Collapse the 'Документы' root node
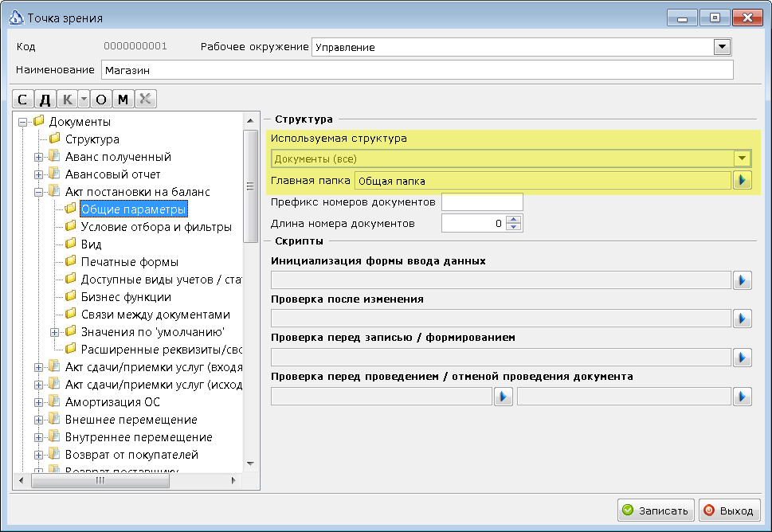The image size is (772, 532). (22, 122)
